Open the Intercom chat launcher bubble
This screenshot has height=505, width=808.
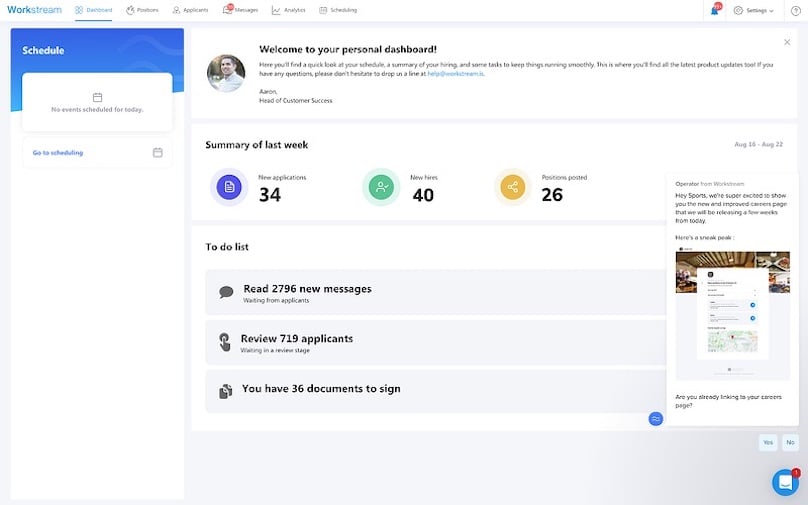tap(785, 482)
